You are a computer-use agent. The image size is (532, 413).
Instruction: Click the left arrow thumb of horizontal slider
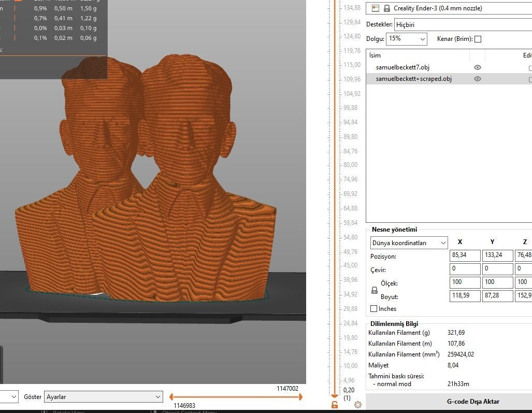tap(171, 397)
